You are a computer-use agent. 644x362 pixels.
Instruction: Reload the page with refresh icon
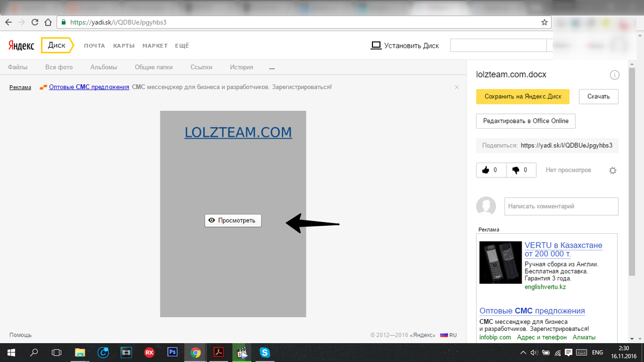point(35,23)
